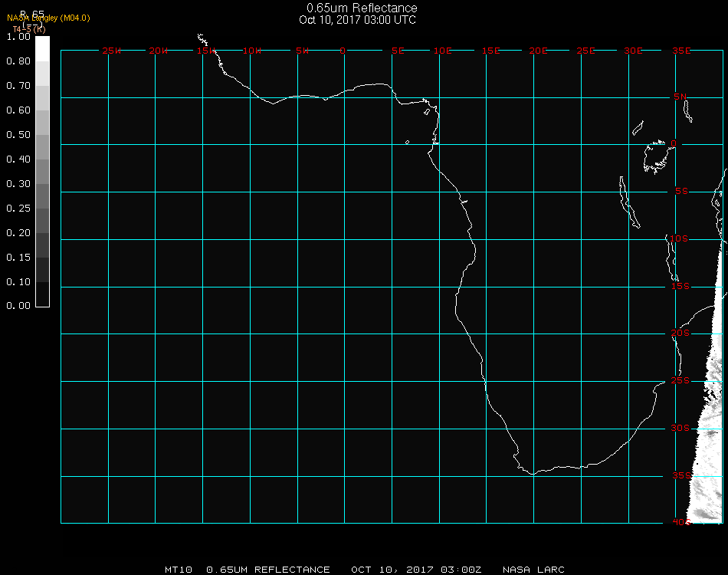
Task: Click the 20W longitude label
Action: click(159, 51)
